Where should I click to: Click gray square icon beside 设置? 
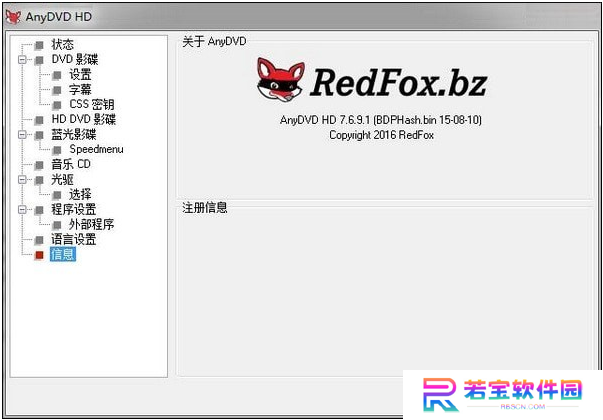(x=57, y=75)
